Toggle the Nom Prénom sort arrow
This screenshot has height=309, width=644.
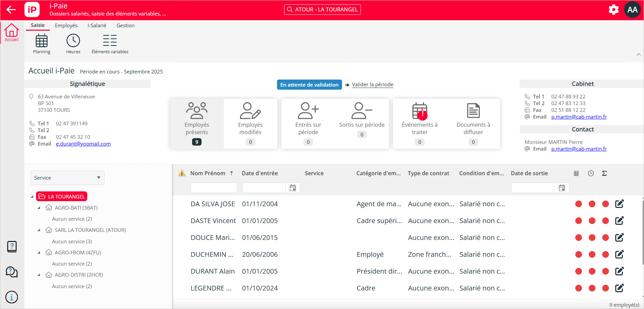coord(232,173)
